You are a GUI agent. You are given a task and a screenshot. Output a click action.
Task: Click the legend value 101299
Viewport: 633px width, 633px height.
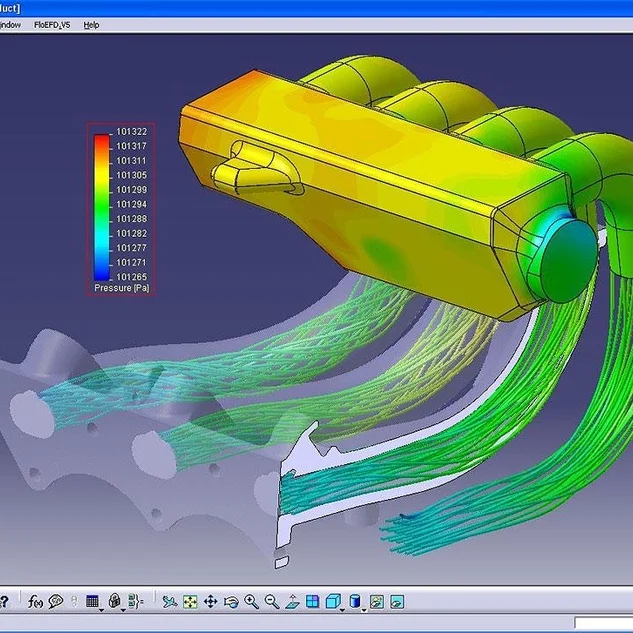[132, 190]
